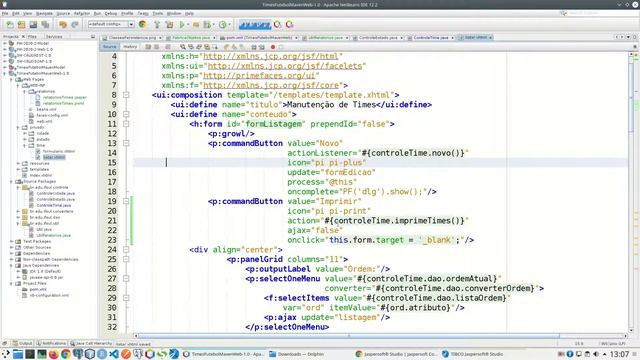
Task: Open the Dolphin file manager taskbar icon
Action: [x=18, y=354]
